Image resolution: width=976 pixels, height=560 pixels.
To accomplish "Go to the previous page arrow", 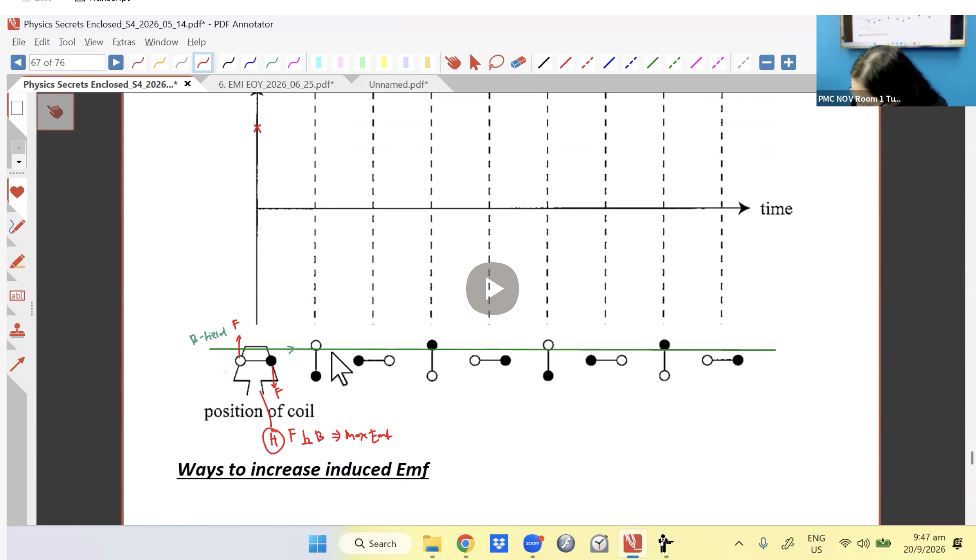I will click(x=18, y=62).
